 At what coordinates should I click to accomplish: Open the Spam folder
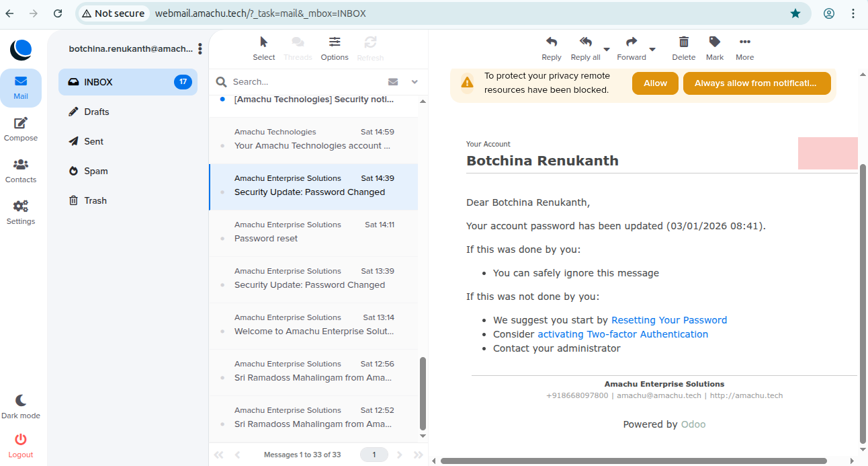tap(96, 171)
